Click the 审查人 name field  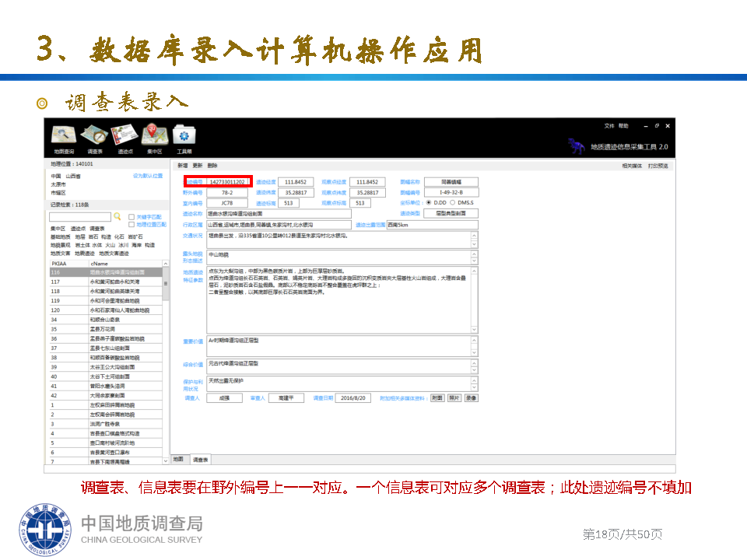(x=286, y=398)
